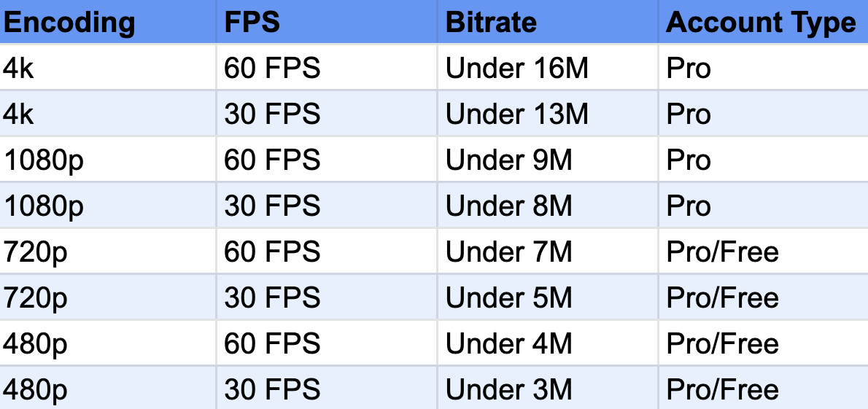Click the Account Type column header
Image resolution: width=868 pixels, height=409 pixels.
click(x=764, y=22)
